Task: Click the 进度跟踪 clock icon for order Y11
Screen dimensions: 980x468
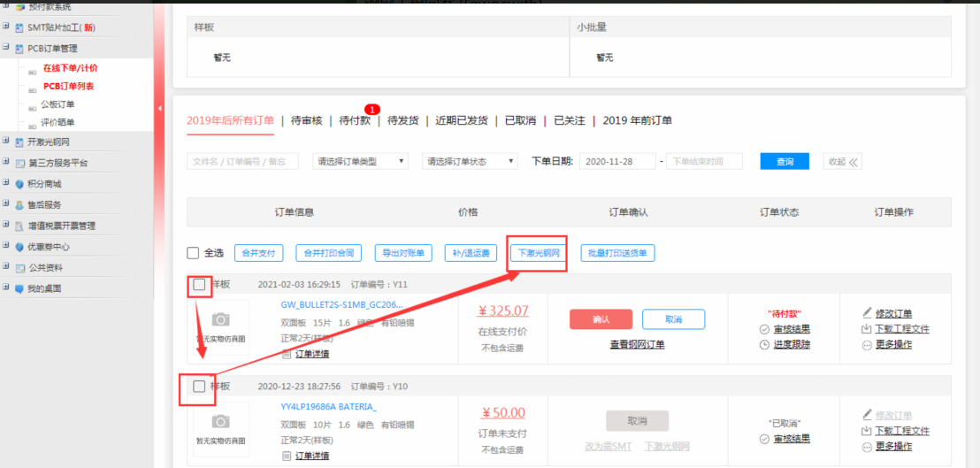Action: (x=763, y=344)
